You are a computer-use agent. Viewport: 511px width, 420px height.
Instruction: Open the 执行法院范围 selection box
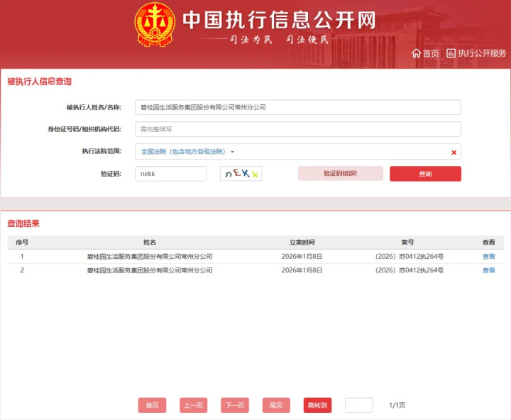tap(298, 152)
